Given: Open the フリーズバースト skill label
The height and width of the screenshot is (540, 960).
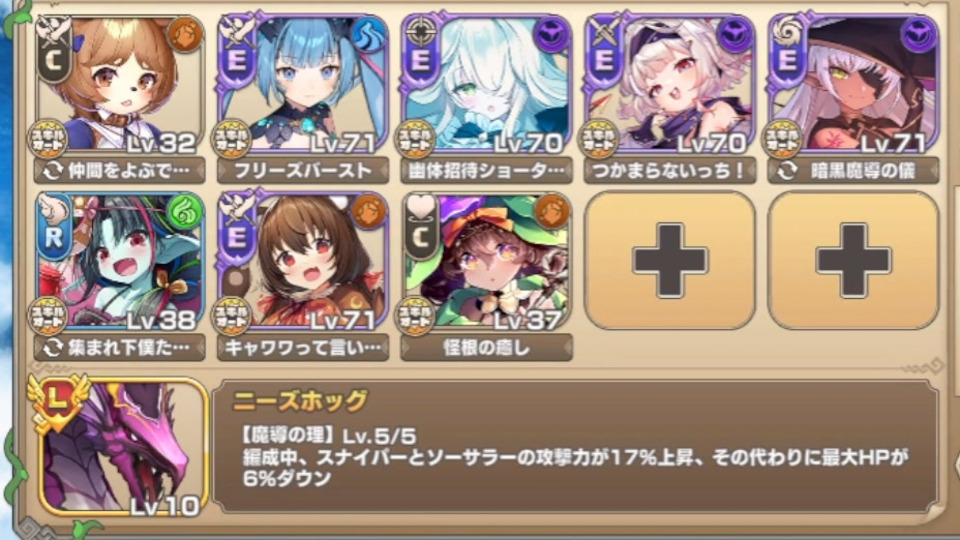Looking at the screenshot, I should click(303, 171).
